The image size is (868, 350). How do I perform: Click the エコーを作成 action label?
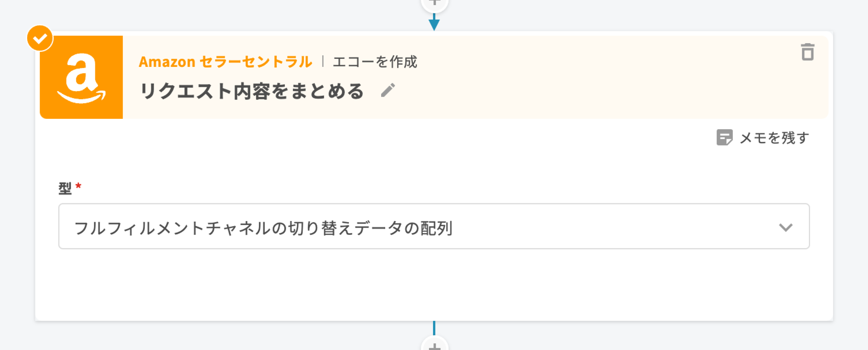tap(375, 62)
